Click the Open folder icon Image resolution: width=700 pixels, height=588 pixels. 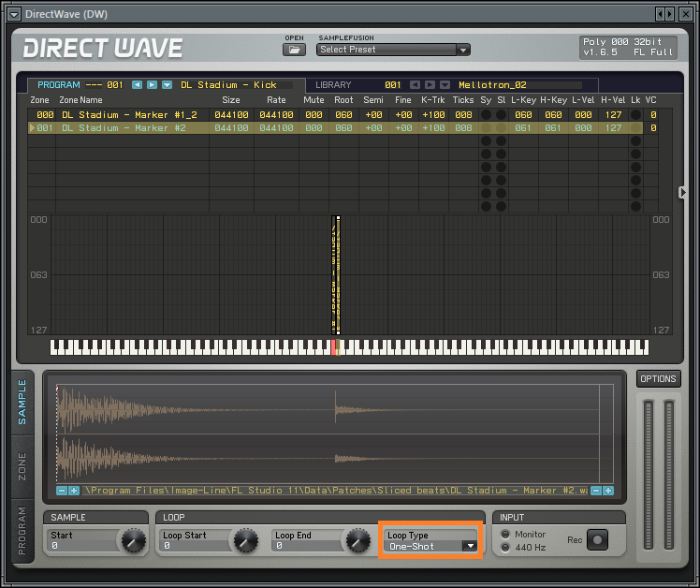pyautogui.click(x=295, y=50)
